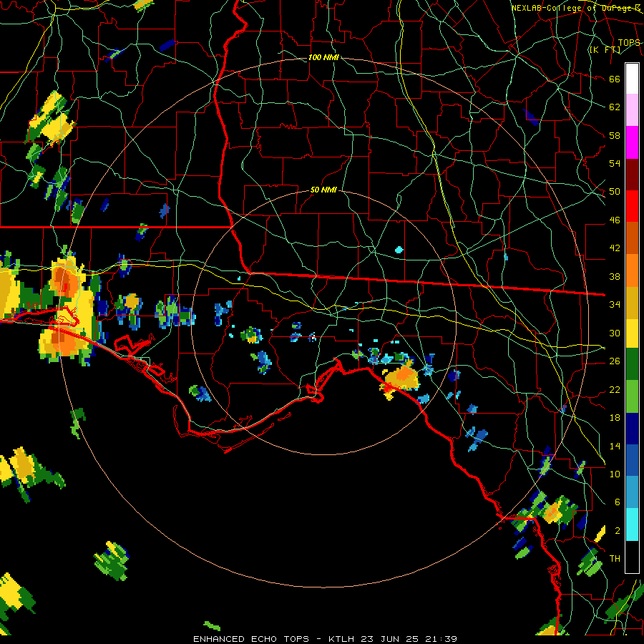Select the dark red (maroon) legend swatch
This screenshot has width=644, height=644.
(x=632, y=175)
